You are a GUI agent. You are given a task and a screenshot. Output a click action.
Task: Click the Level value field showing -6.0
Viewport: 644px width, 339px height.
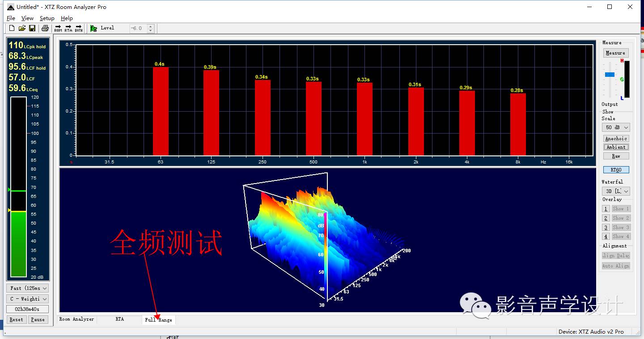coord(138,28)
